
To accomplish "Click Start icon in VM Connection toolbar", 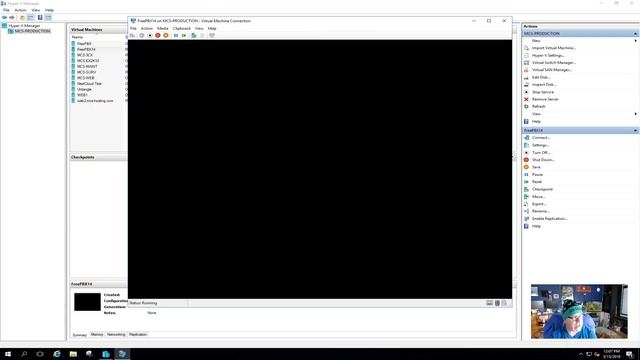I will [x=142, y=36].
